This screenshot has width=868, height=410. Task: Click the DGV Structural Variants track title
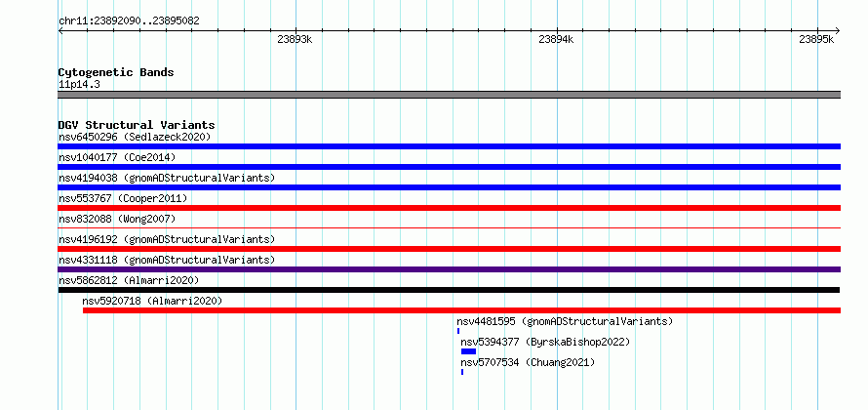coord(137,125)
